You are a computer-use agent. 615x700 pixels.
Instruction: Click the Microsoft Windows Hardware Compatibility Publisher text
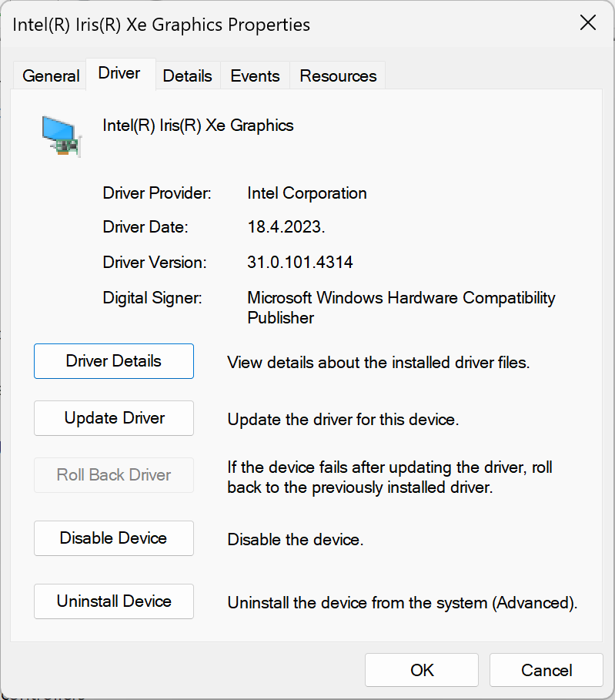click(401, 307)
